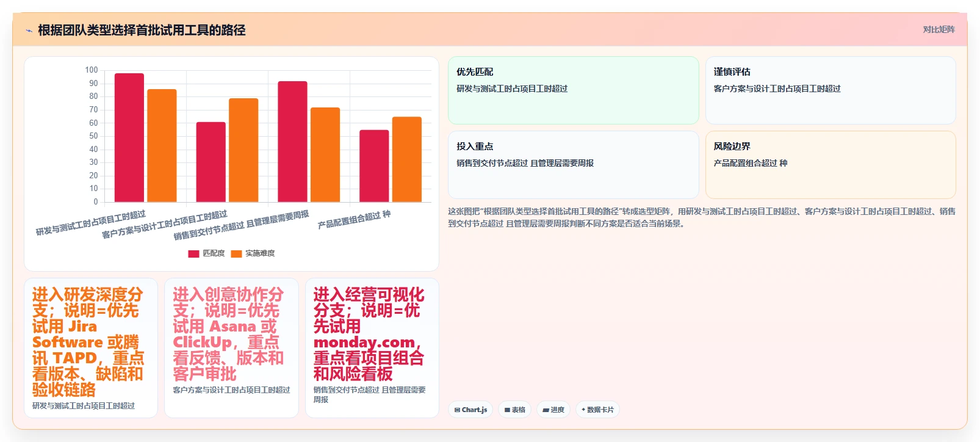The height and width of the screenshot is (442, 980).
Task: Open the 投入重点 matrix card
Action: [574, 165]
